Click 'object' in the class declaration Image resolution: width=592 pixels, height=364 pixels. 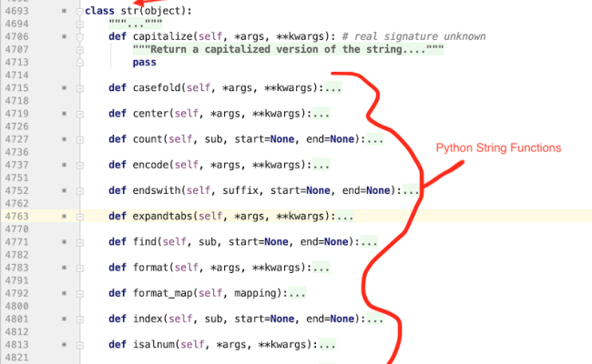tap(163, 11)
